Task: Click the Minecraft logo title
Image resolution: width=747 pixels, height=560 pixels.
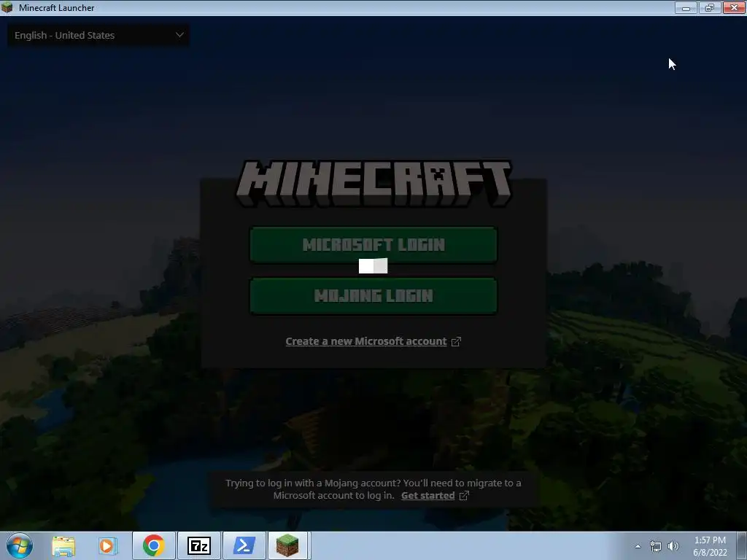Action: 374,183
